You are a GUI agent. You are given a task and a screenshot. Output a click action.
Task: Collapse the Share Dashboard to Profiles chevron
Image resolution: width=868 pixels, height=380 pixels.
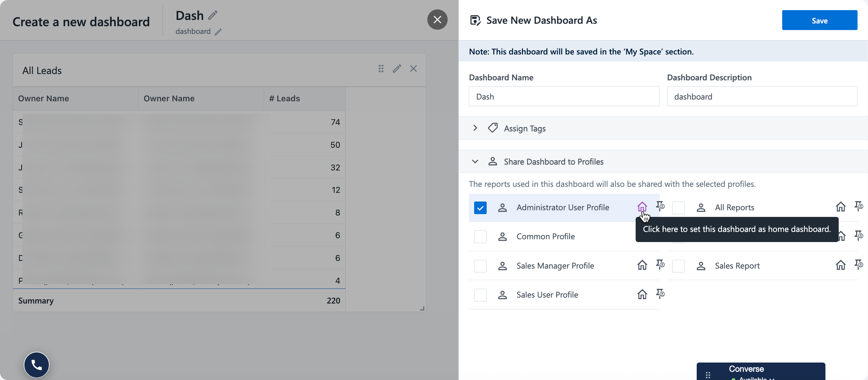click(x=475, y=161)
